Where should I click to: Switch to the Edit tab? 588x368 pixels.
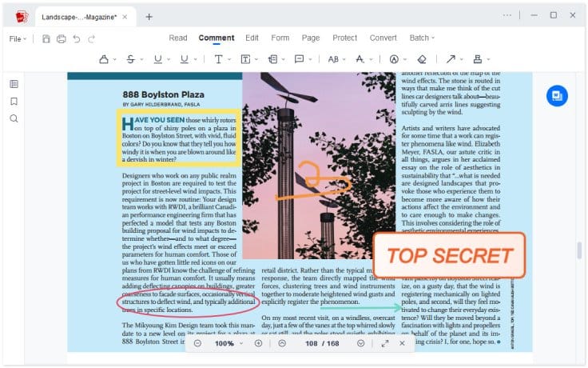click(252, 38)
